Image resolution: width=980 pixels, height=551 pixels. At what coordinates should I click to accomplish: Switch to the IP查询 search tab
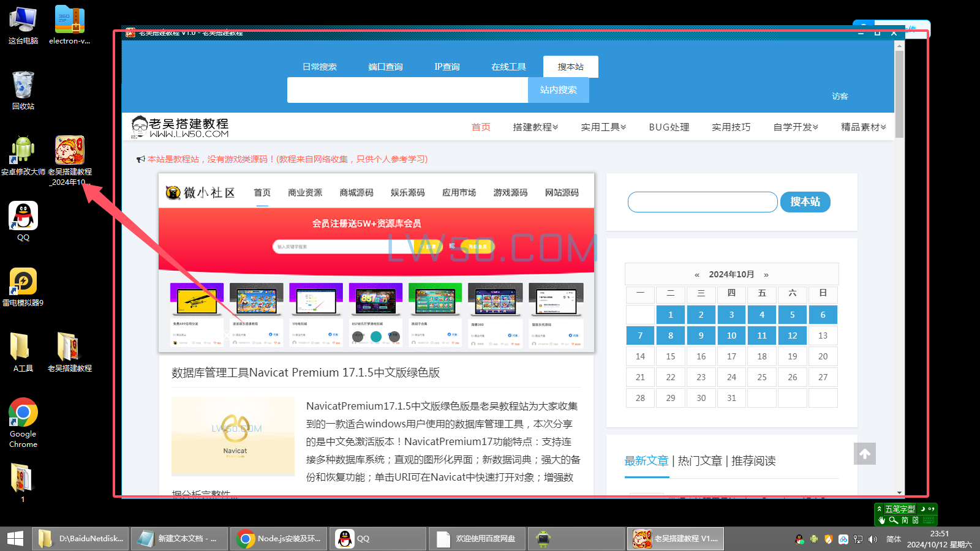pos(447,67)
